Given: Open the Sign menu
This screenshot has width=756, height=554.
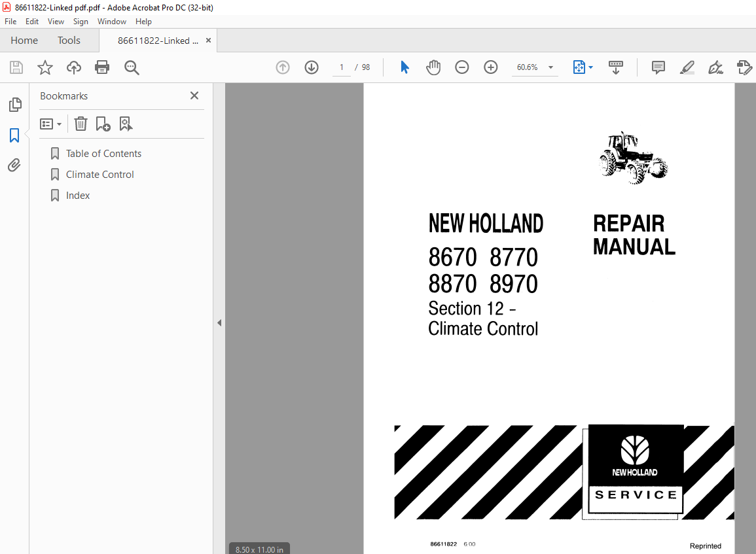Looking at the screenshot, I should click(81, 21).
